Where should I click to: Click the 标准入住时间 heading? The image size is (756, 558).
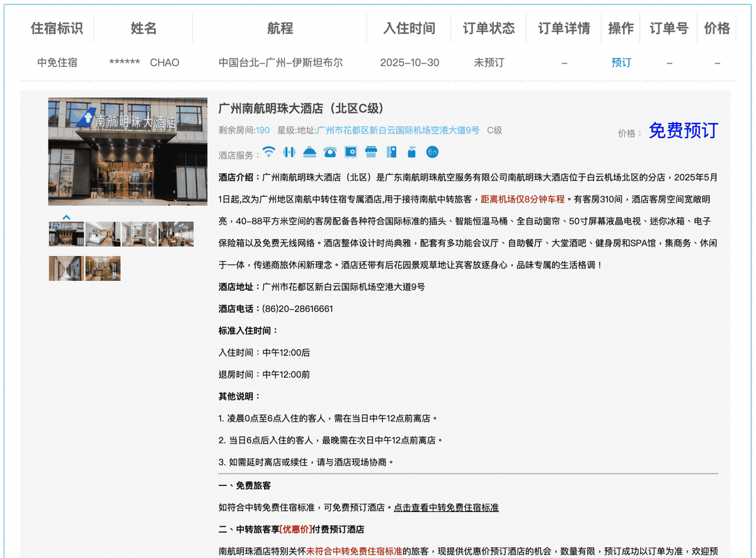click(249, 330)
